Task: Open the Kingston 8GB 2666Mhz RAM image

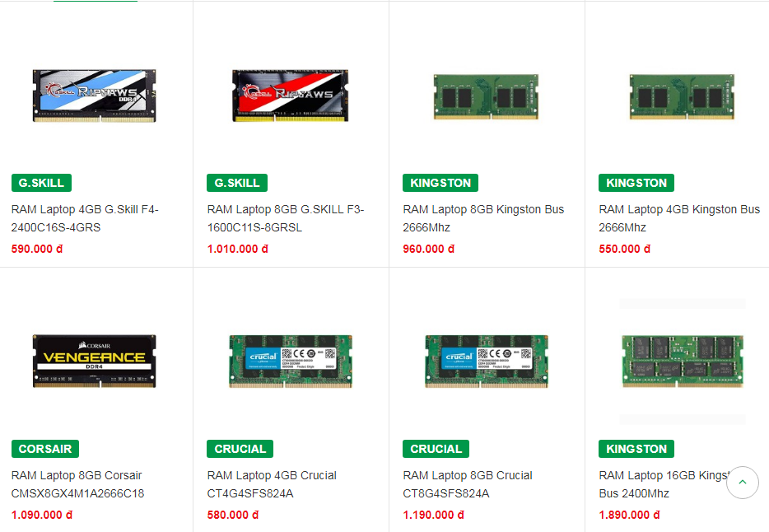Action: [x=486, y=96]
